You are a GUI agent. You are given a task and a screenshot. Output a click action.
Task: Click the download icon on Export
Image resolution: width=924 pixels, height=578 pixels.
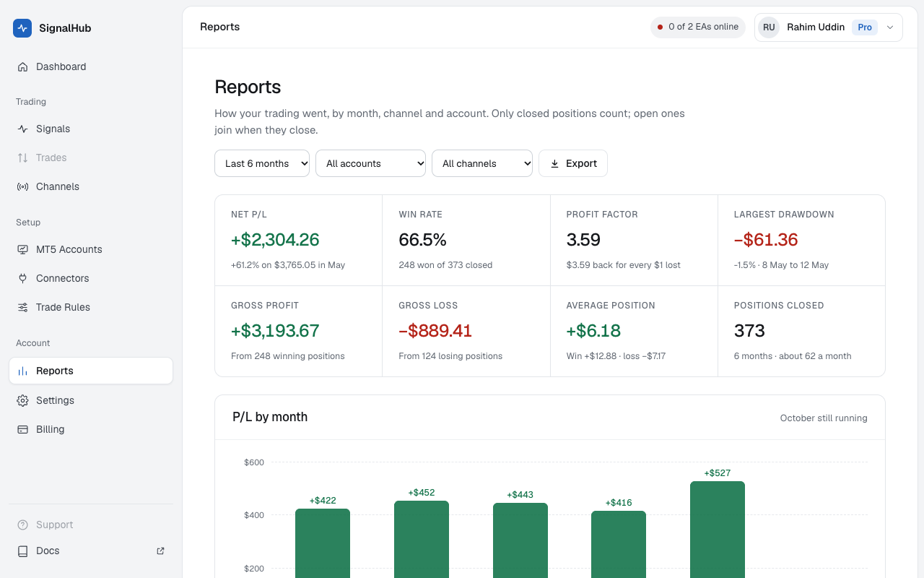[x=555, y=163]
